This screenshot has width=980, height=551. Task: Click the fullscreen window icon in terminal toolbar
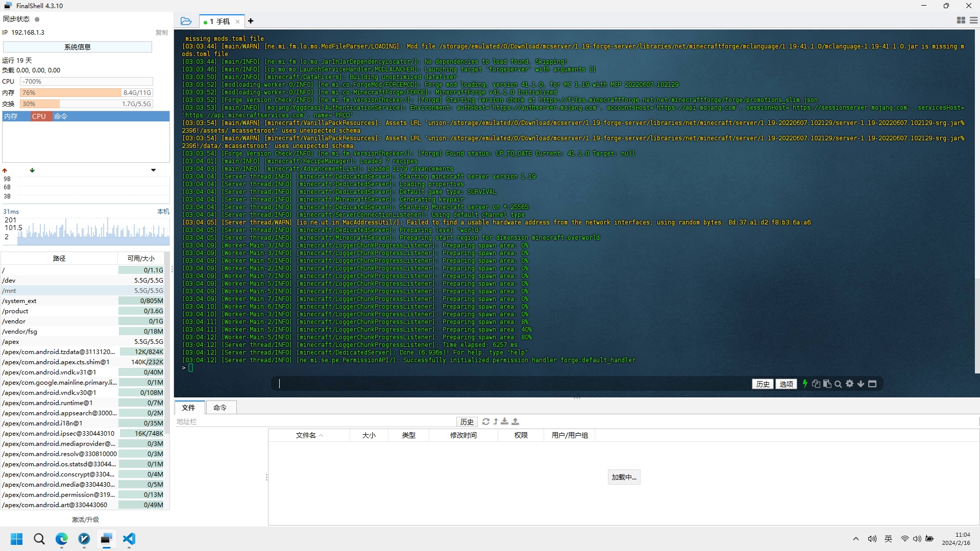click(x=872, y=384)
